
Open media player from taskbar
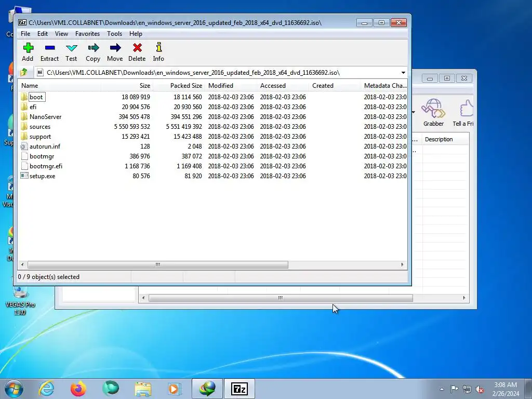point(175,389)
